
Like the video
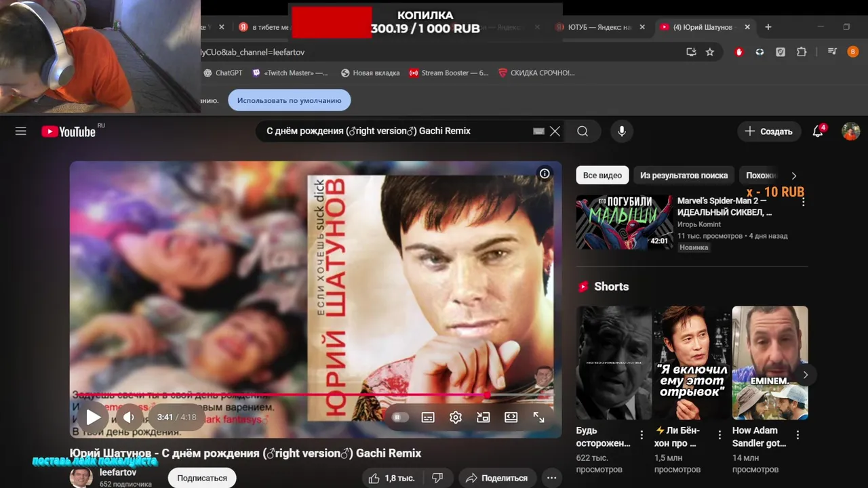pyautogui.click(x=391, y=478)
